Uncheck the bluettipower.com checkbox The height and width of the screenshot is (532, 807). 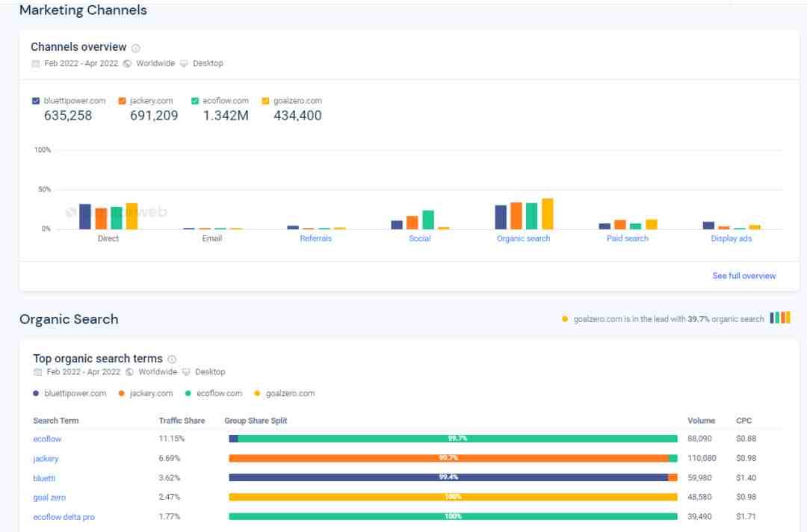pyautogui.click(x=36, y=101)
